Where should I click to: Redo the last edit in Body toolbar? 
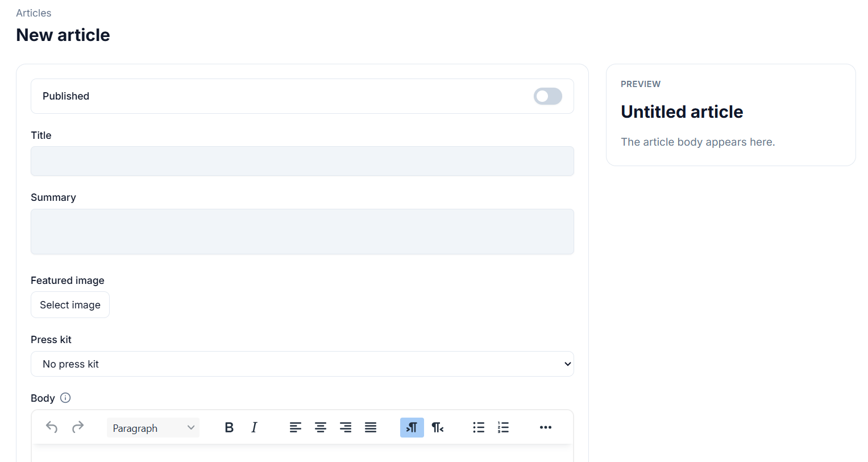78,427
